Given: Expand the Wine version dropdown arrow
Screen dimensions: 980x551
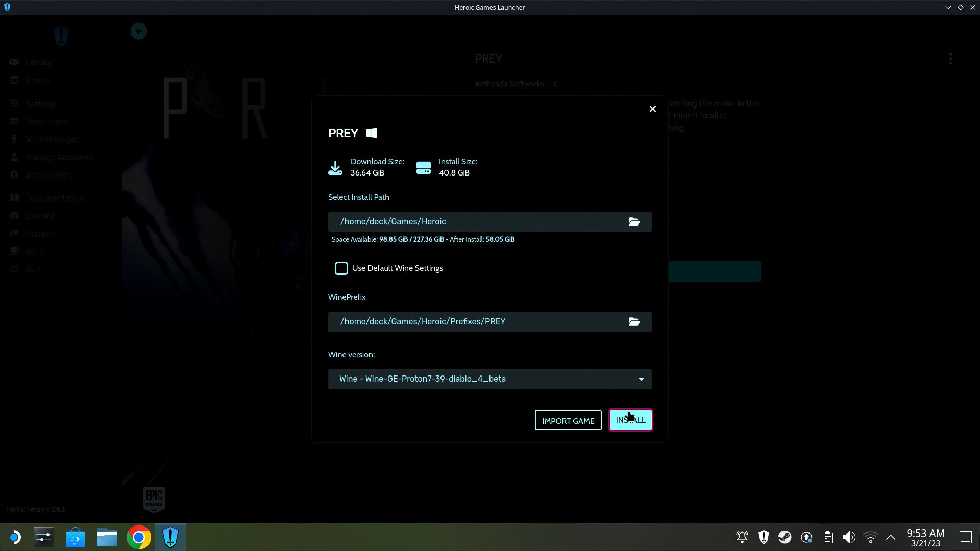Looking at the screenshot, I should coord(641,379).
